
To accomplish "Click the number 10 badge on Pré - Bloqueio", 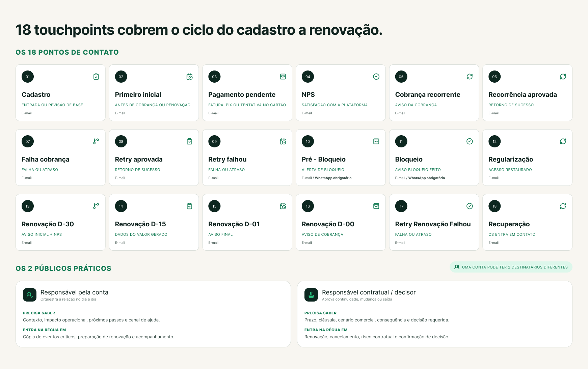I will click(308, 141).
